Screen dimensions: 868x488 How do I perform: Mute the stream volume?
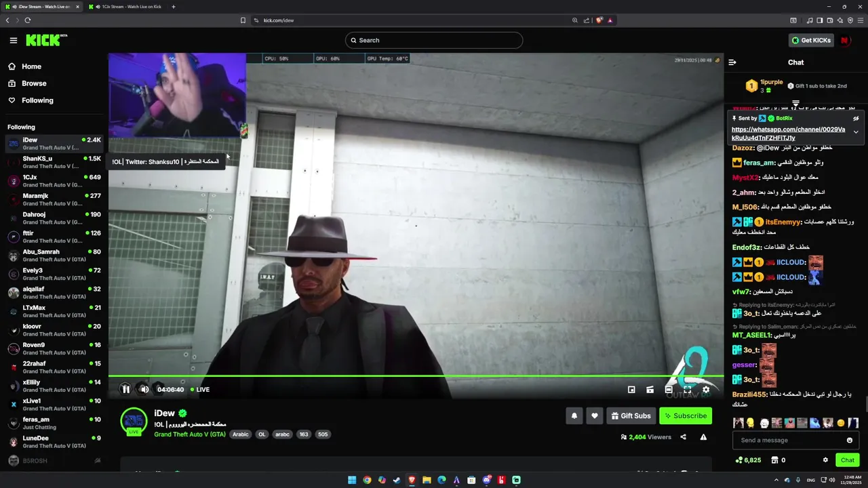click(144, 389)
